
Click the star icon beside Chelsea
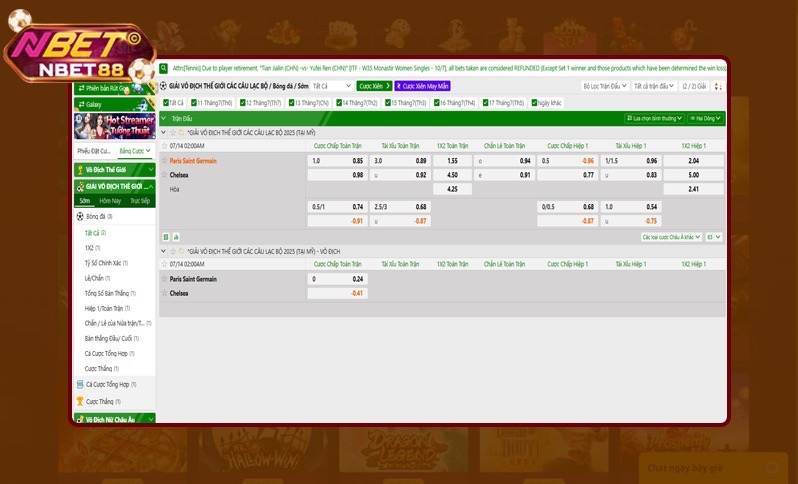click(x=165, y=174)
